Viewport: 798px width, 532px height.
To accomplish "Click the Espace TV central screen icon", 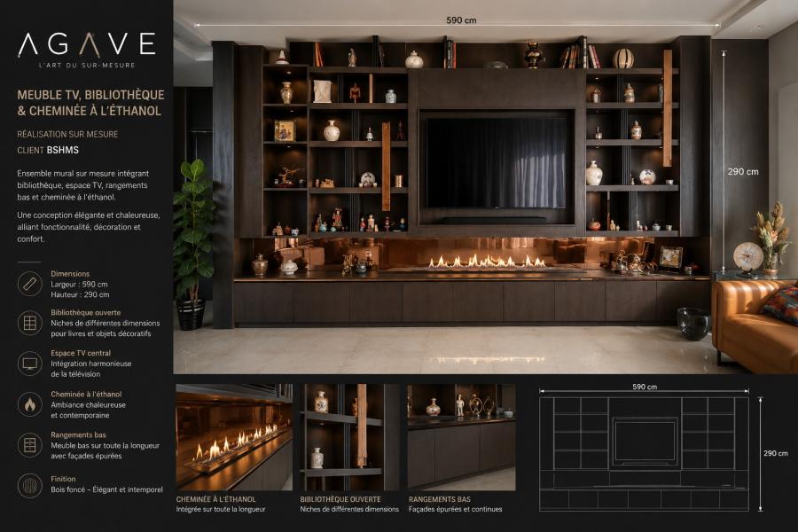I will click(x=30, y=364).
